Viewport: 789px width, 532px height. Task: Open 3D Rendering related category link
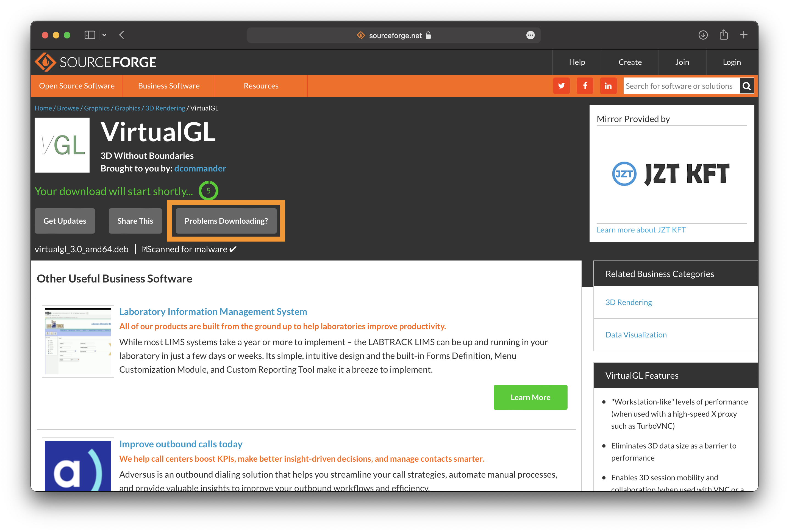pos(629,302)
